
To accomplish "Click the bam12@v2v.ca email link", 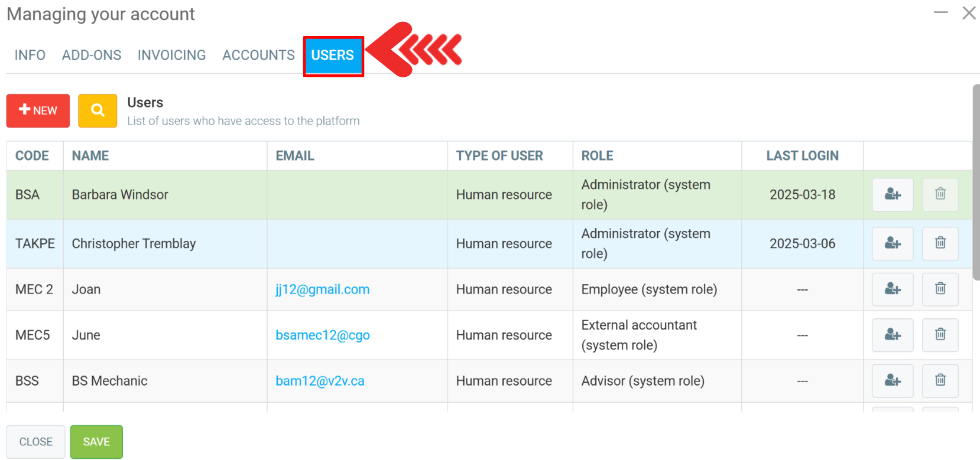I will (320, 381).
